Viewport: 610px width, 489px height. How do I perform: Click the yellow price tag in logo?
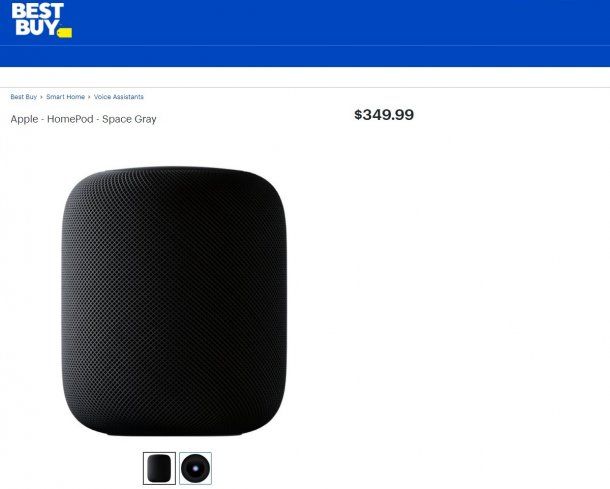tap(65, 33)
